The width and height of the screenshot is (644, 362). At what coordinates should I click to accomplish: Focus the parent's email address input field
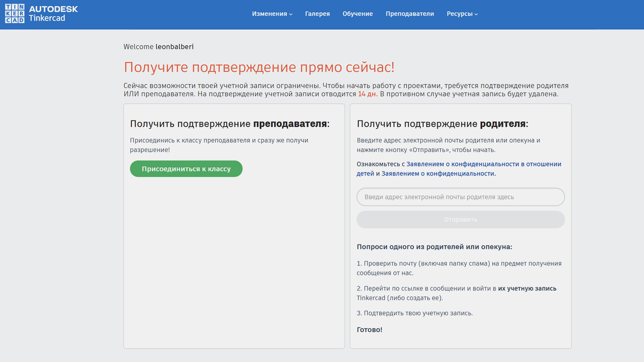[460, 197]
